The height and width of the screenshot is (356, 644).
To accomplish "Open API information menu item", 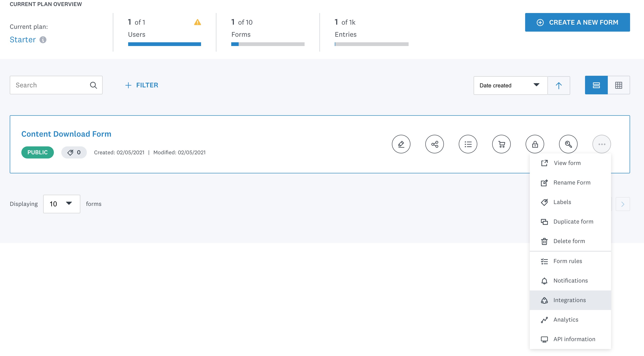I will 570,339.
